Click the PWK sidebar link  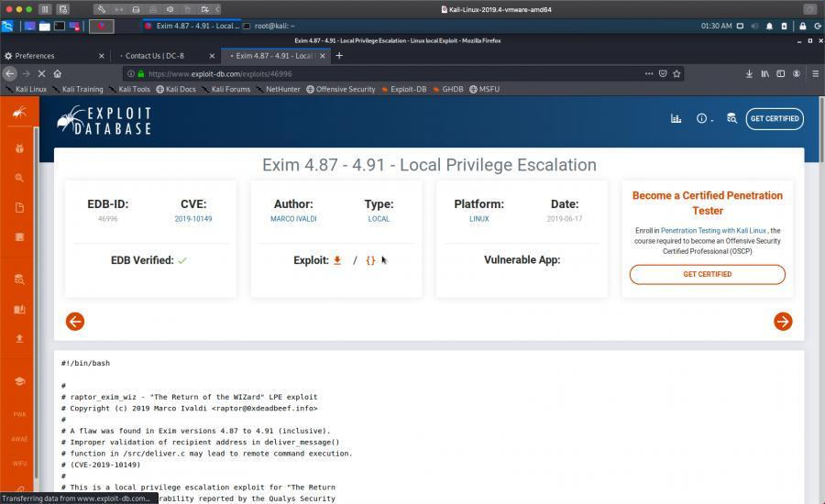click(19, 414)
